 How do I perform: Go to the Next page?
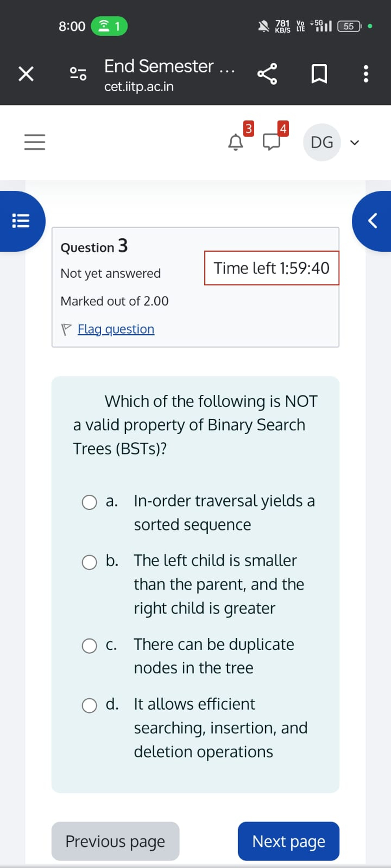pyautogui.click(x=288, y=841)
